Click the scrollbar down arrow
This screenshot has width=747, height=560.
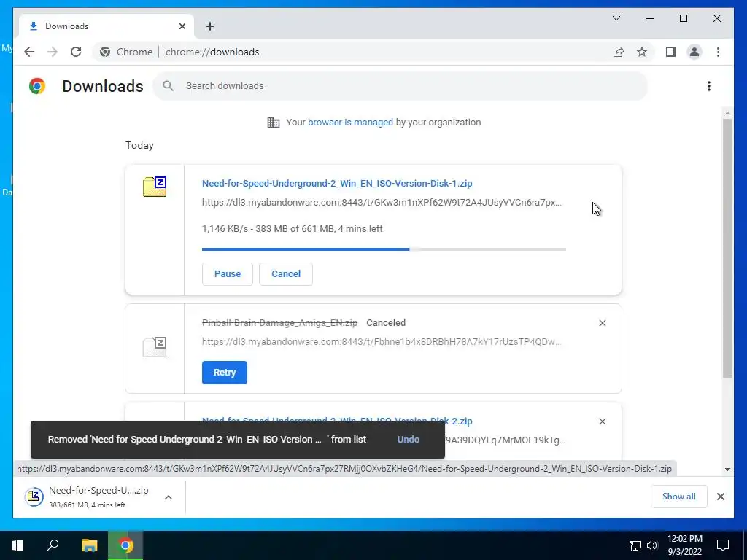(x=727, y=469)
